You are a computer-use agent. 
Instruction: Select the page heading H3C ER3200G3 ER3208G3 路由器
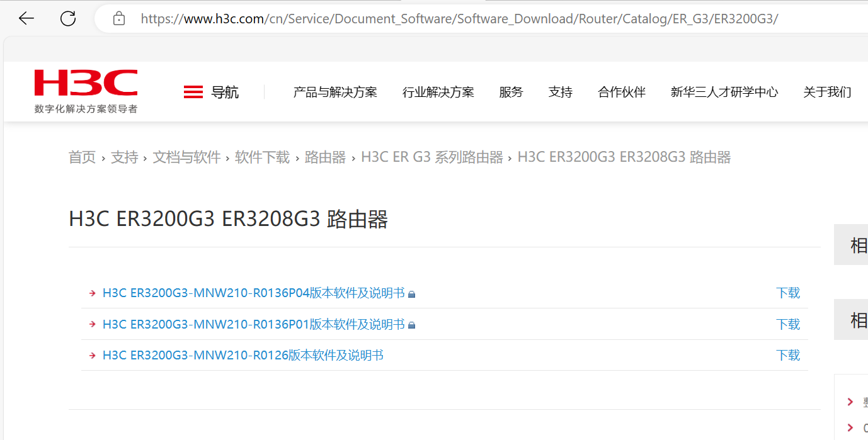228,220
